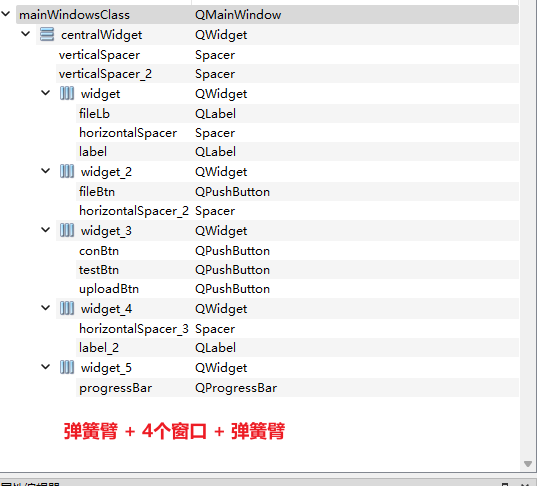
Task: Select the widget_3 object name
Action: (x=106, y=231)
